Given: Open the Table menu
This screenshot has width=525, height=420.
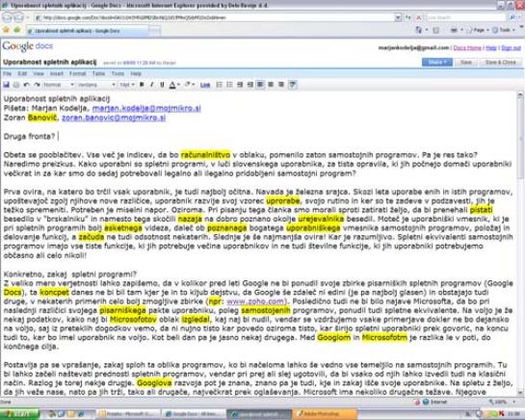Looking at the screenshot, I should coord(98,73).
